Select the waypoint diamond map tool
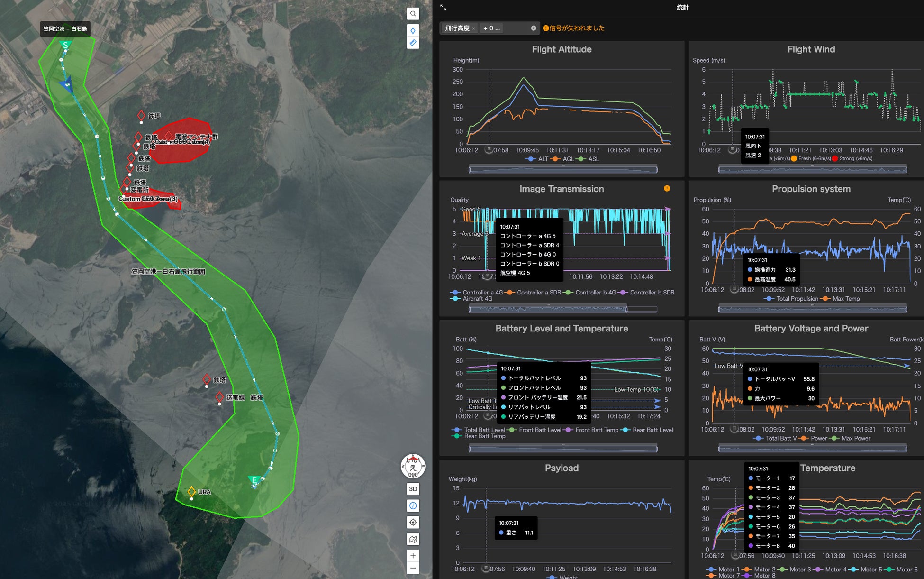924x579 pixels. coord(413,30)
